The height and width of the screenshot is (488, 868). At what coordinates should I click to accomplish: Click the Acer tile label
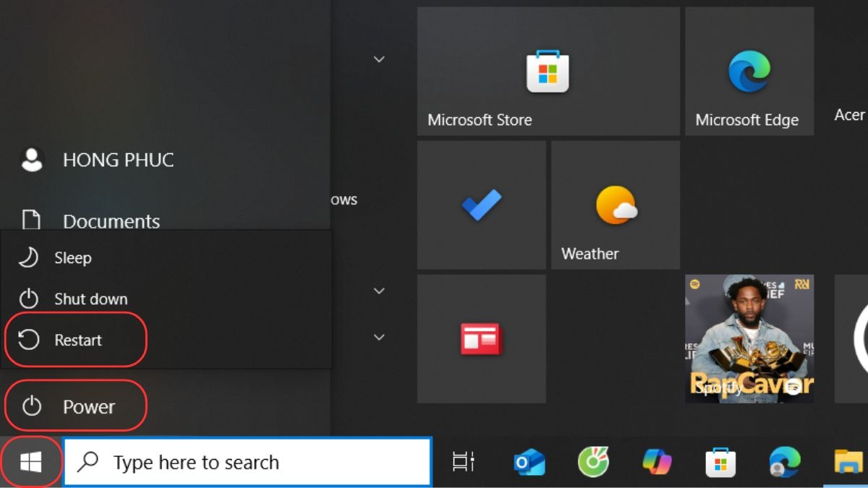point(850,115)
